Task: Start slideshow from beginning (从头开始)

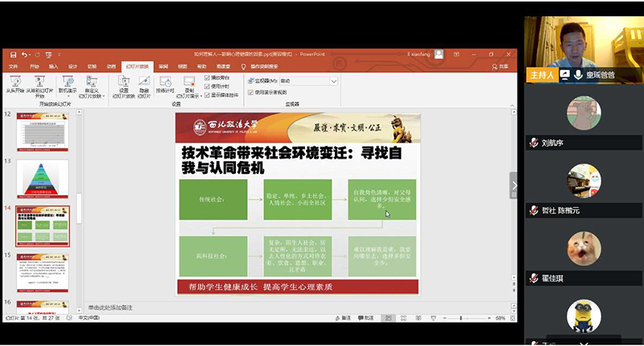Action: click(14, 84)
